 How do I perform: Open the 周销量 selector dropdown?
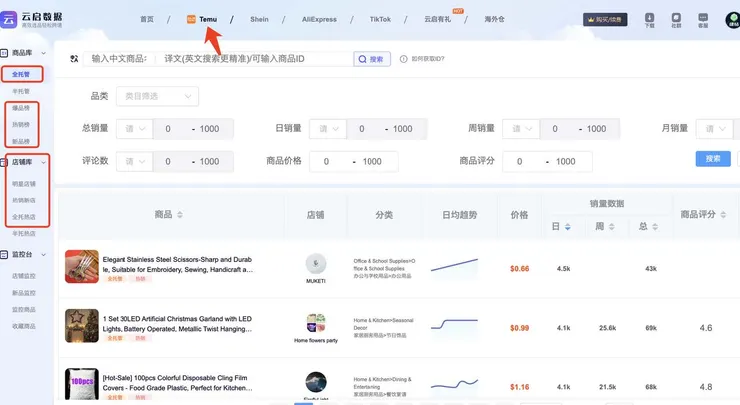521,129
